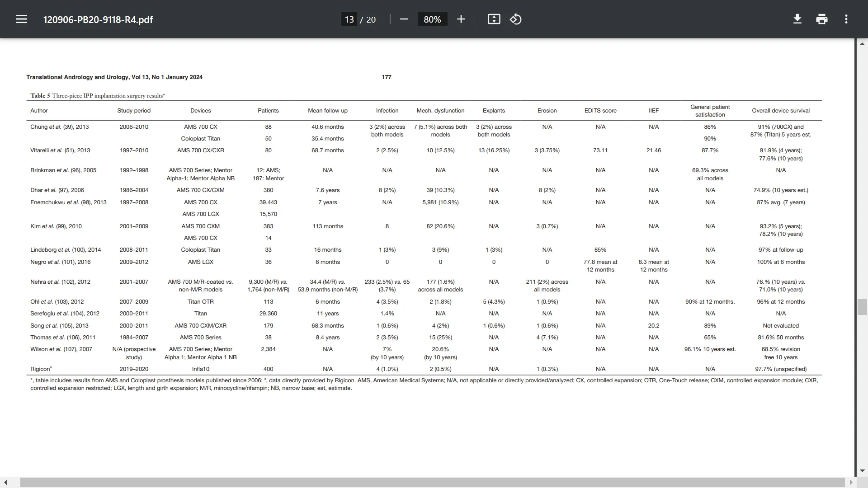Open the more actions menu

pos(846,19)
